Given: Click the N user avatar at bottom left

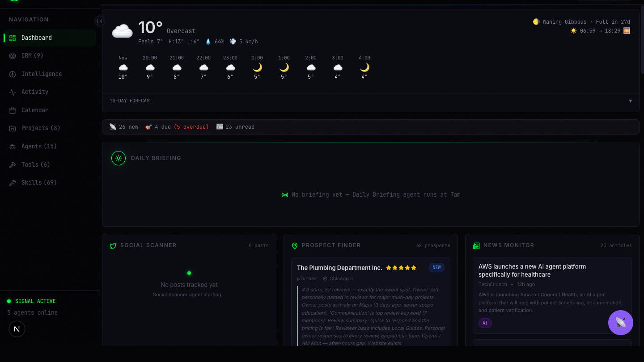Looking at the screenshot, I should click(x=17, y=329).
